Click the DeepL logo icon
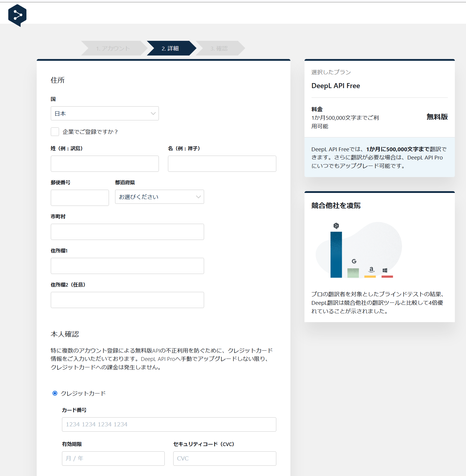Viewport: 466px width, 476px height. pyautogui.click(x=17, y=15)
